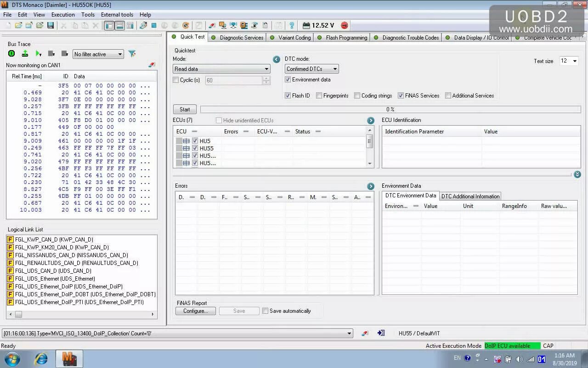This screenshot has width=588, height=368.
Task: Click the blue down arrow below ECU Identification
Action: pyautogui.click(x=577, y=174)
